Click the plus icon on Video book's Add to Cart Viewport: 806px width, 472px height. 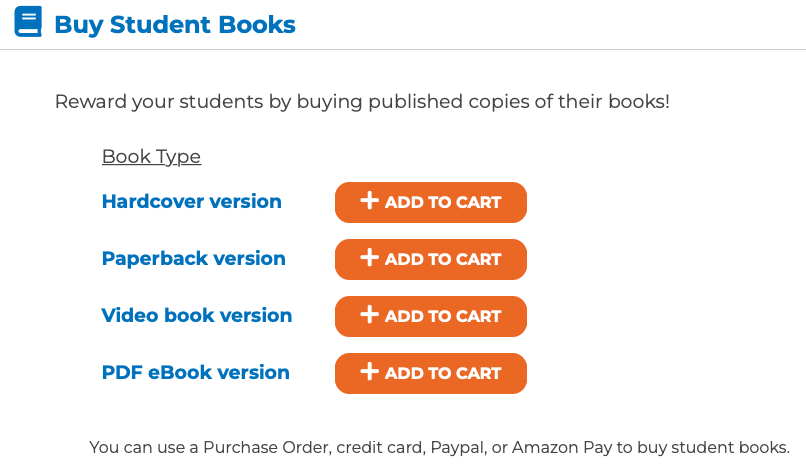(x=370, y=314)
